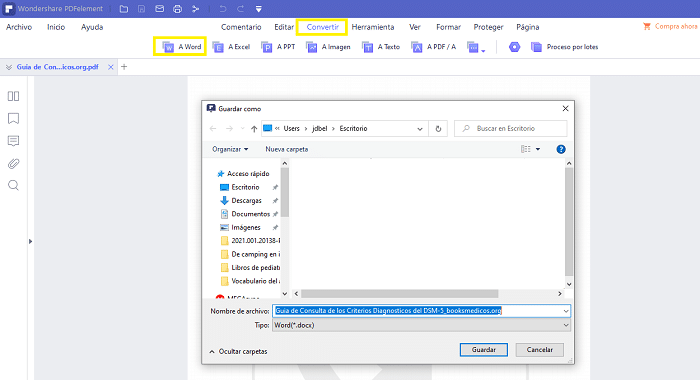Click the Nombre de archivo text field
This screenshot has height=380, width=700.
coord(421,311)
